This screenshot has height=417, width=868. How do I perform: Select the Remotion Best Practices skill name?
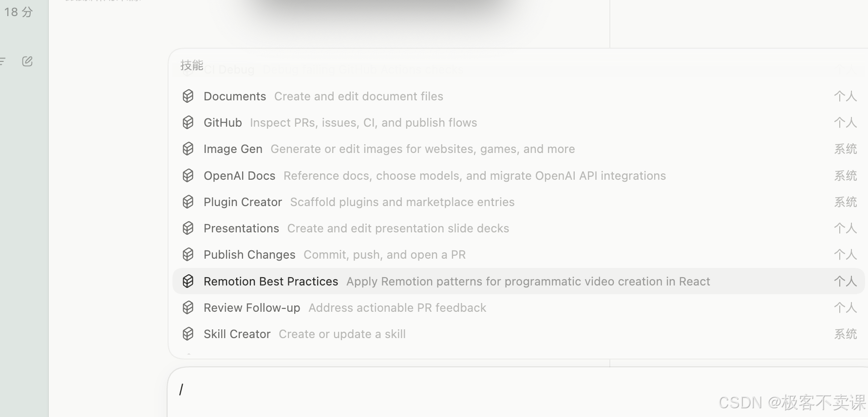271,281
